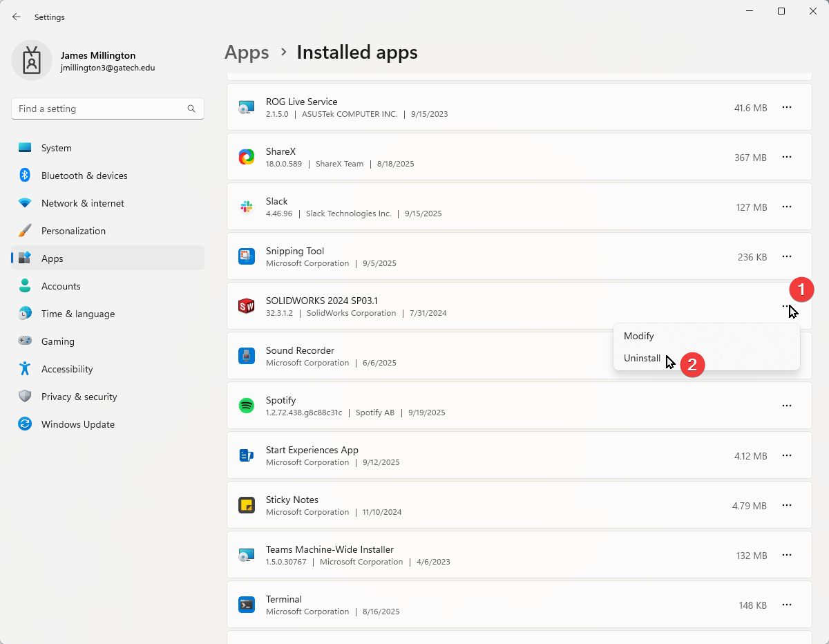Go back using the back arrow
Viewport: 829px width, 644px height.
[x=17, y=17]
